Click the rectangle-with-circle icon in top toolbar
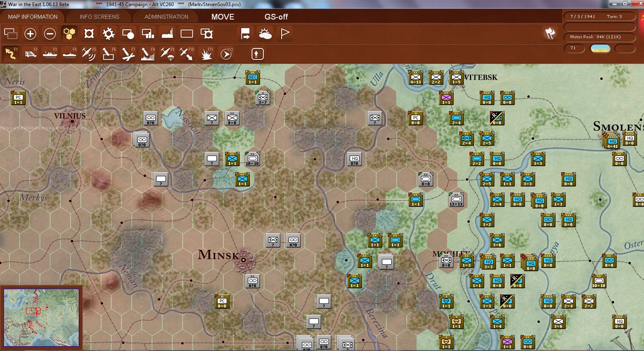This screenshot has height=351, width=644. tap(128, 33)
